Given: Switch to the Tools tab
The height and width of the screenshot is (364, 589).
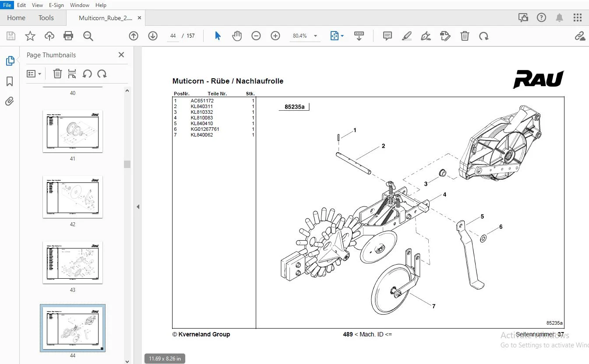Looking at the screenshot, I should (x=46, y=18).
